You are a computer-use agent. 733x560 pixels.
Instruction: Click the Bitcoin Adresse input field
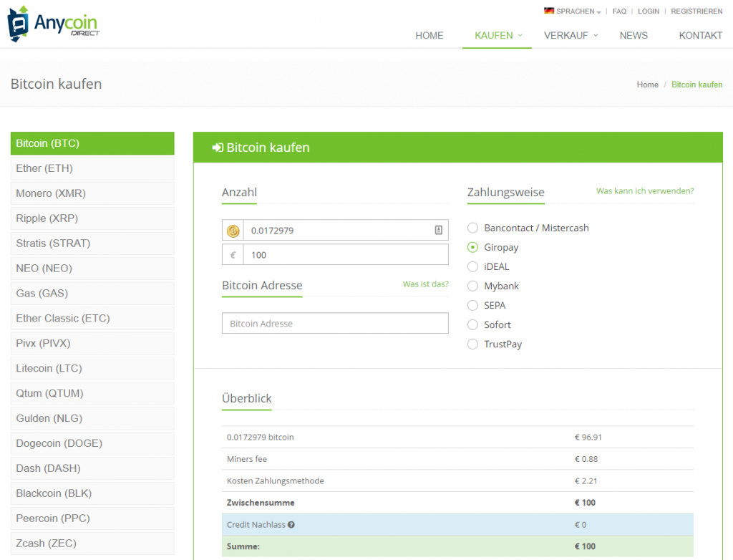tap(335, 323)
